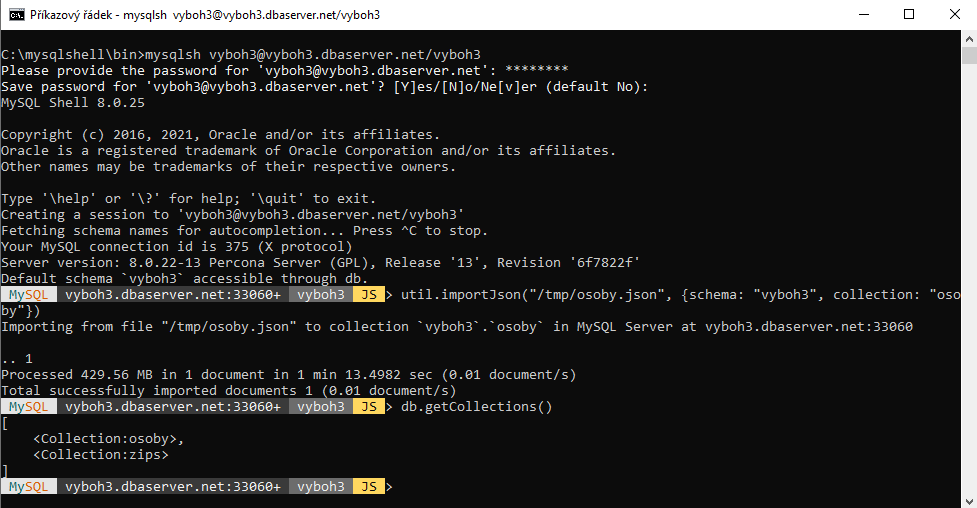The height and width of the screenshot is (508, 977).
Task: Click the window title text in title bar
Action: (x=205, y=14)
